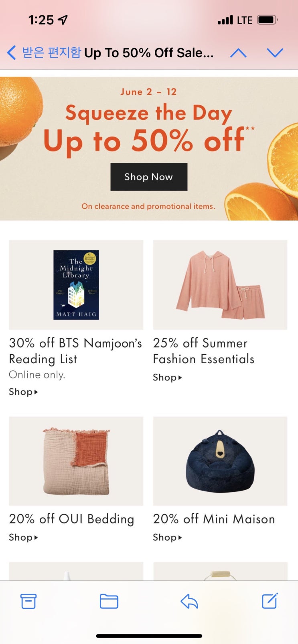298x644 pixels.
Task: Click the Shop Now button
Action: (x=149, y=177)
